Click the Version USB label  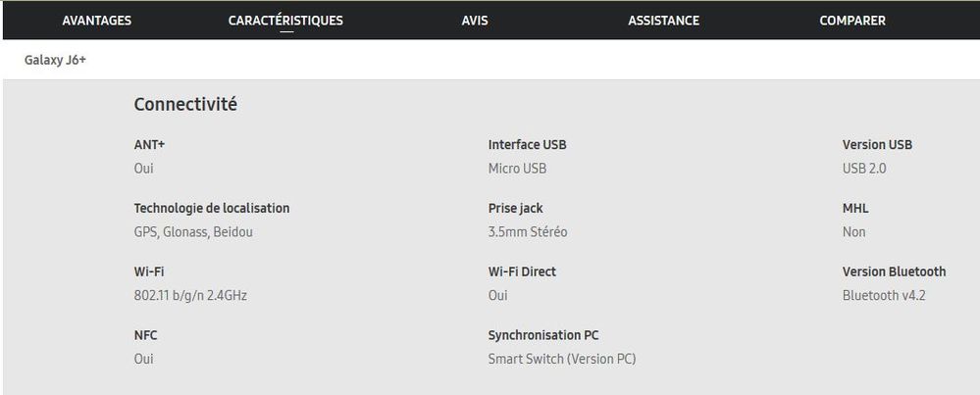tap(877, 145)
